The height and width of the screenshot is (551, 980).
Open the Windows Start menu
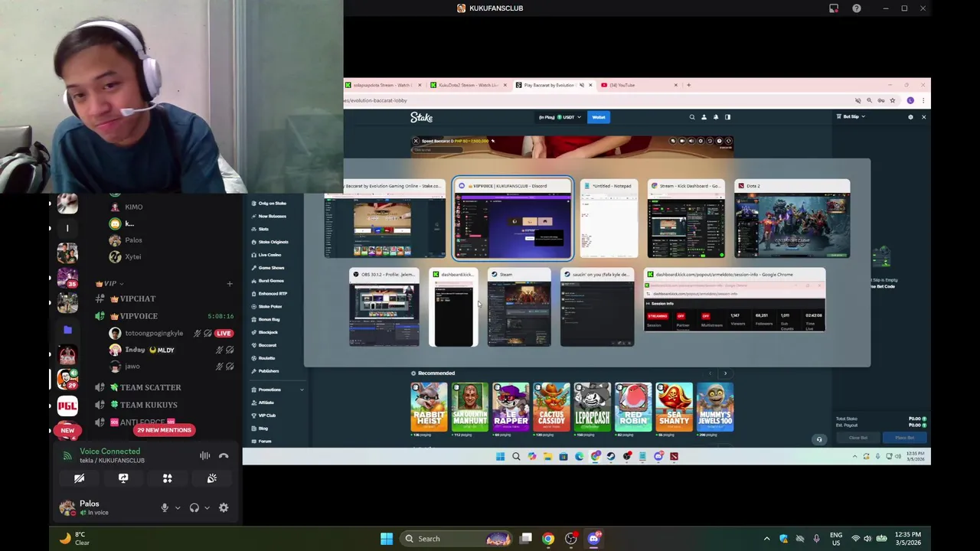click(x=387, y=539)
